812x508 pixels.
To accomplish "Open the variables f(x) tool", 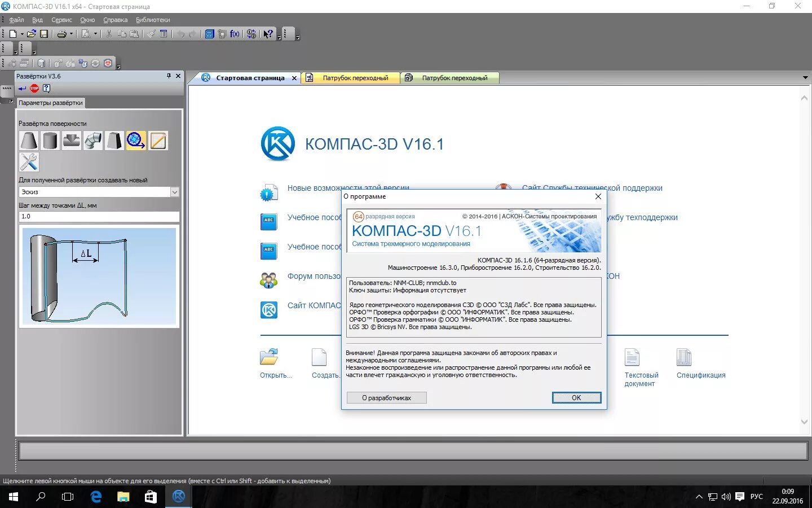I will [235, 34].
